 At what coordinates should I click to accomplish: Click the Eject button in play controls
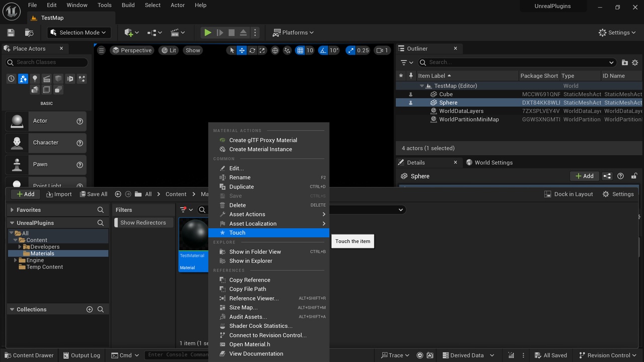(243, 33)
